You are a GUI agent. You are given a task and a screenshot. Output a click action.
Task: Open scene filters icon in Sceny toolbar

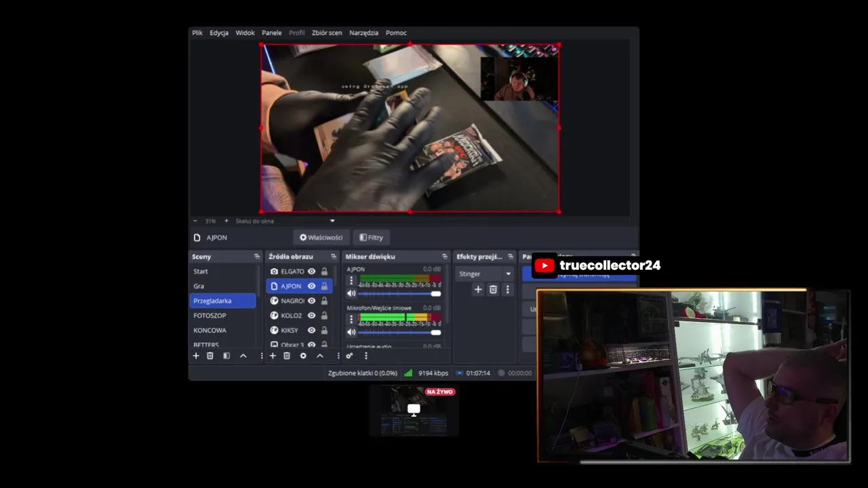[226, 356]
